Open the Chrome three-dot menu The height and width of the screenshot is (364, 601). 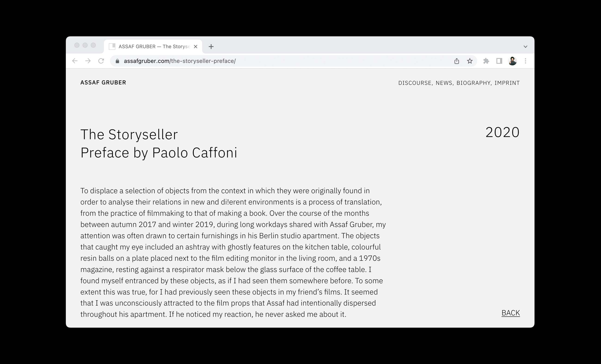[525, 61]
